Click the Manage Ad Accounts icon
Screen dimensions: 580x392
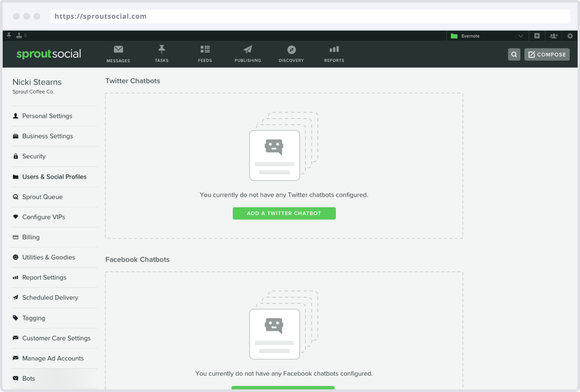click(x=16, y=358)
